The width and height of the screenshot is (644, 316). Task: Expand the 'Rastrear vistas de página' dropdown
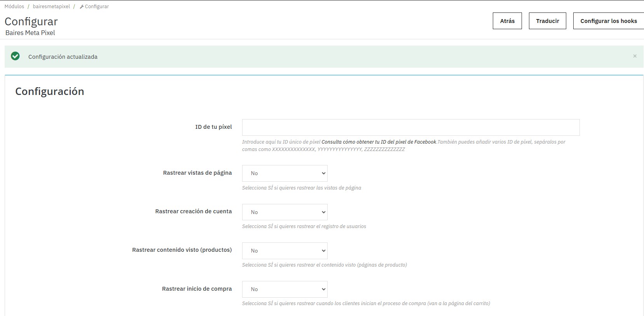click(284, 174)
